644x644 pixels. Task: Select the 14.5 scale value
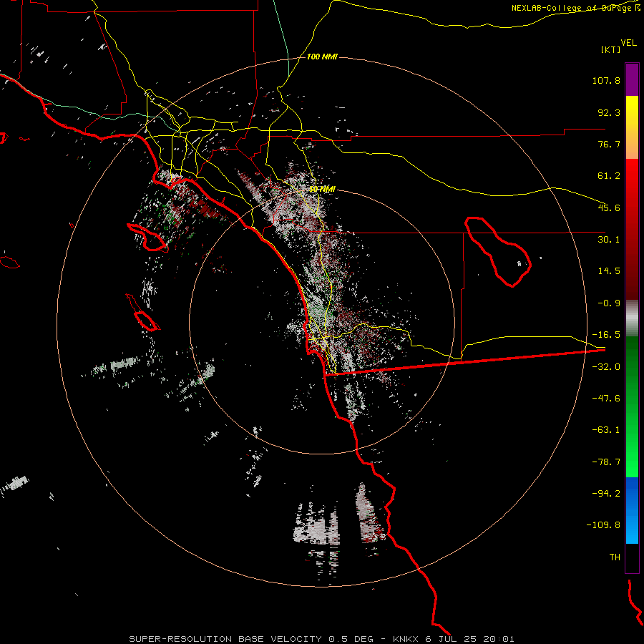[x=609, y=271]
